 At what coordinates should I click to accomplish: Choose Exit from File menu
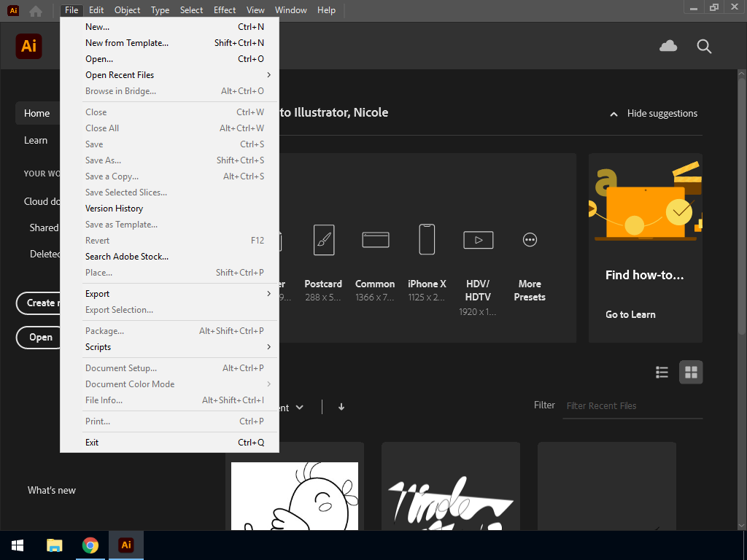tap(169, 443)
